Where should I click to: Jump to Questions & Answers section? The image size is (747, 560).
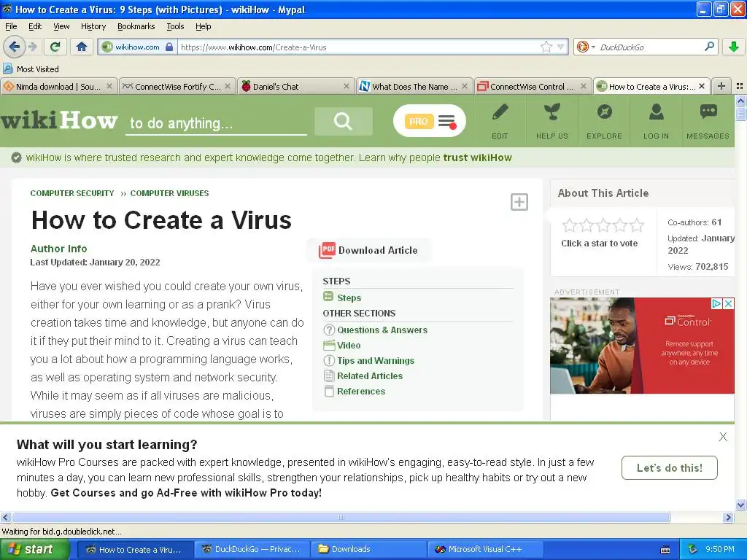(382, 330)
